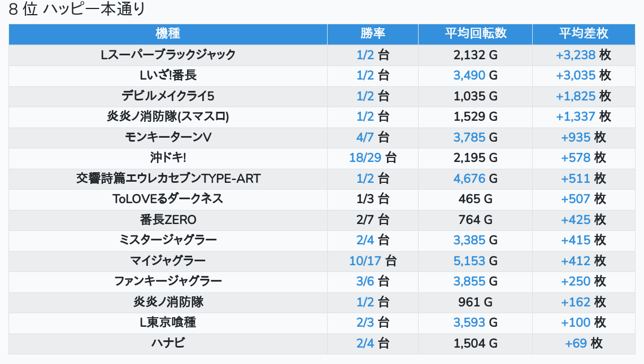The height and width of the screenshot is (364, 644).
Task: Click the ハナビ machine name
Action: (x=168, y=343)
